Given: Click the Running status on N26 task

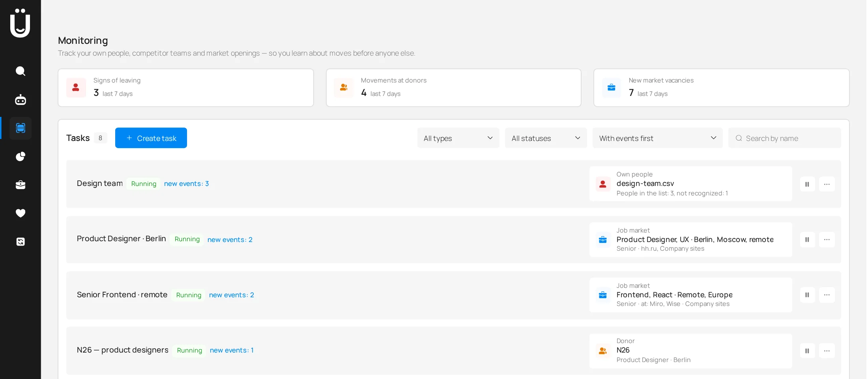Looking at the screenshot, I should (189, 350).
